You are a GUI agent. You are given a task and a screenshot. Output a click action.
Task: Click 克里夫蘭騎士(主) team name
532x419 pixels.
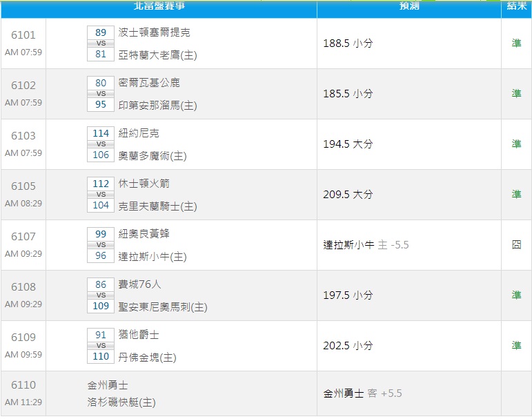[x=158, y=206]
